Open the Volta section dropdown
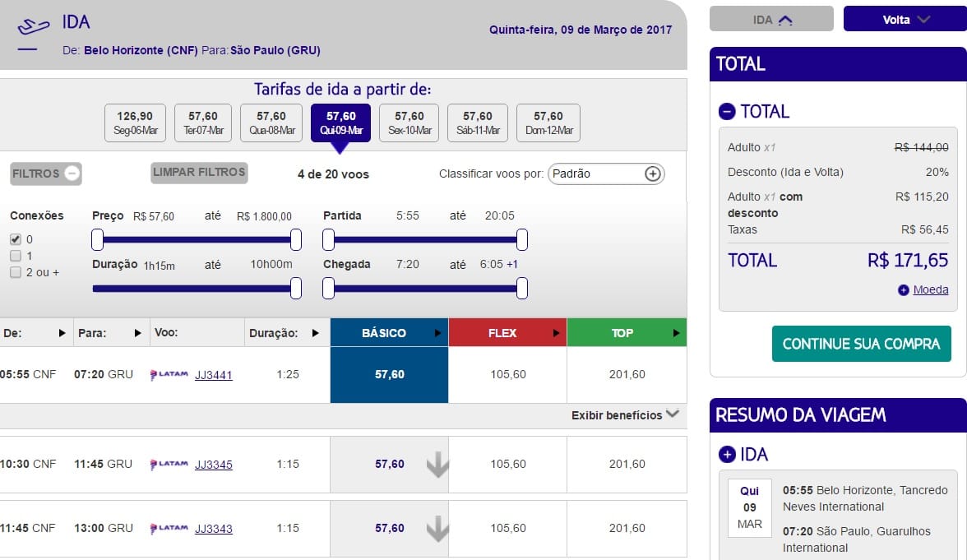Viewport: 967px width, 560px height. click(905, 20)
